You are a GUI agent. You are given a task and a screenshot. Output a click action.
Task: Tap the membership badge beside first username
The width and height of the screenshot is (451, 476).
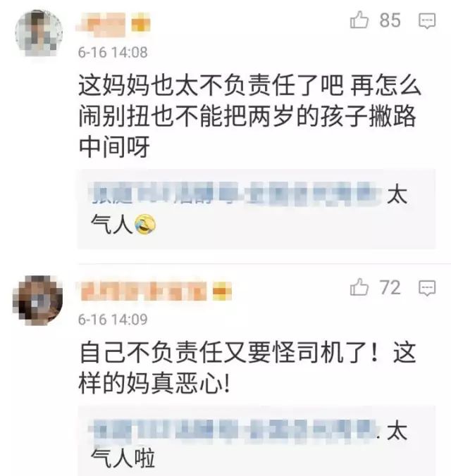pos(141,23)
